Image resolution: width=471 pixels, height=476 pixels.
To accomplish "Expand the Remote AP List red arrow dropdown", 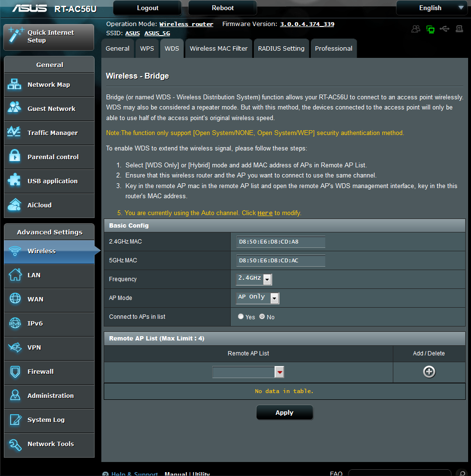I will click(279, 372).
